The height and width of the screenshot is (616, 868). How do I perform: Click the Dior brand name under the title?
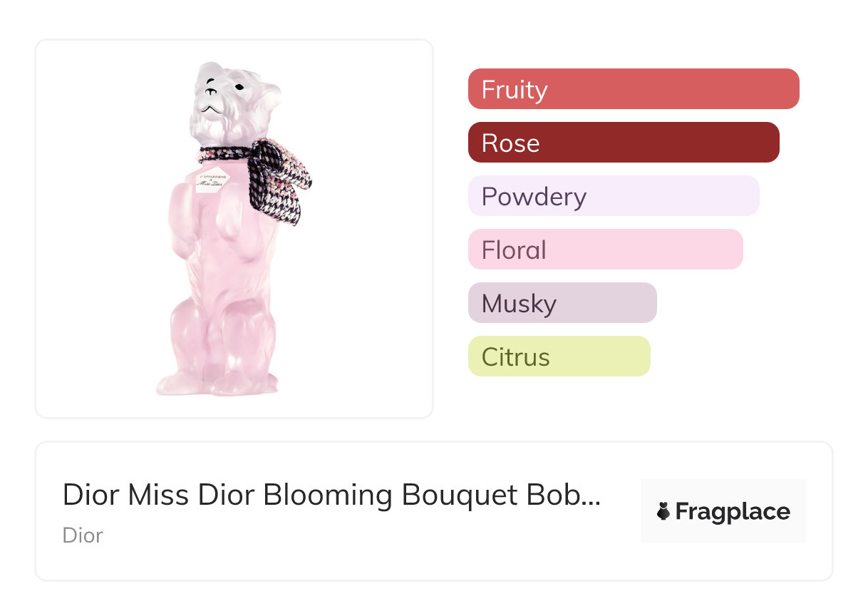click(x=83, y=535)
